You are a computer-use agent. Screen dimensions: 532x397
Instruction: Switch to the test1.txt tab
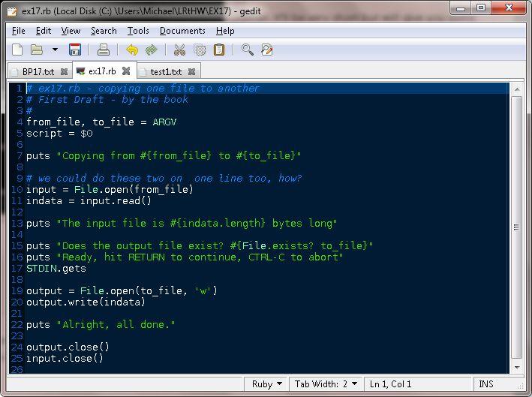[x=166, y=71]
